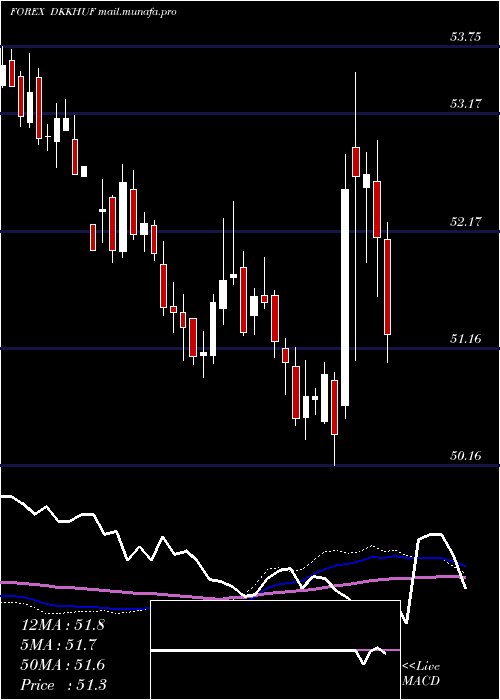Click the last red candlestick on the right

[388, 287]
